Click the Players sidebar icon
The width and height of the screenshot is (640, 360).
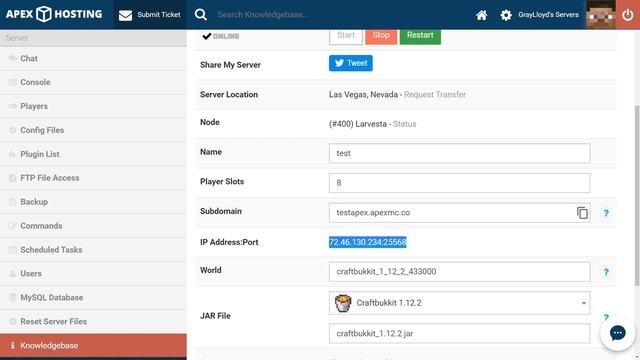pyautogui.click(x=13, y=106)
